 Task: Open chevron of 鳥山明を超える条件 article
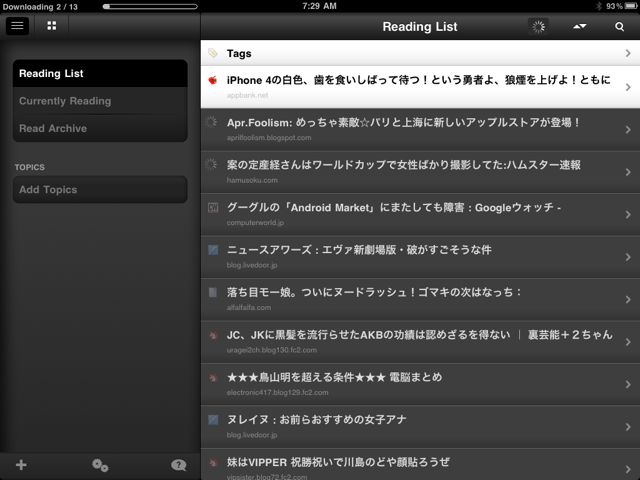click(628, 384)
